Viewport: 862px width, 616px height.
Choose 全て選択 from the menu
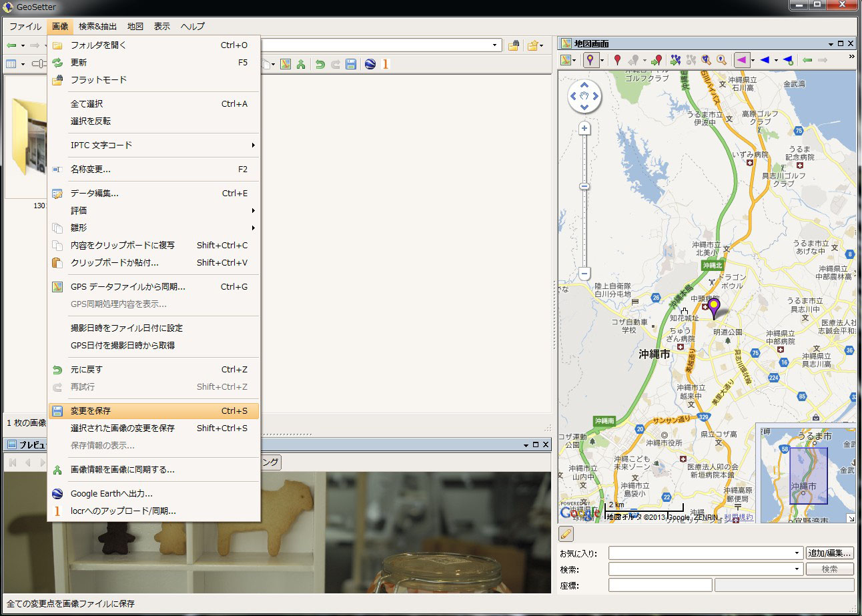pyautogui.click(x=153, y=104)
